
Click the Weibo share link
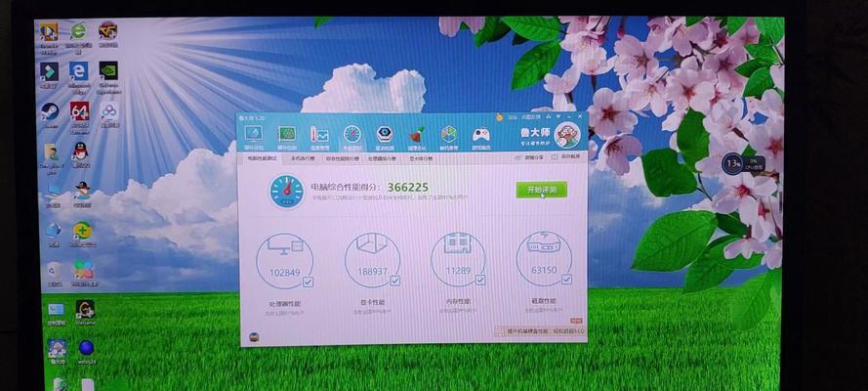click(529, 157)
